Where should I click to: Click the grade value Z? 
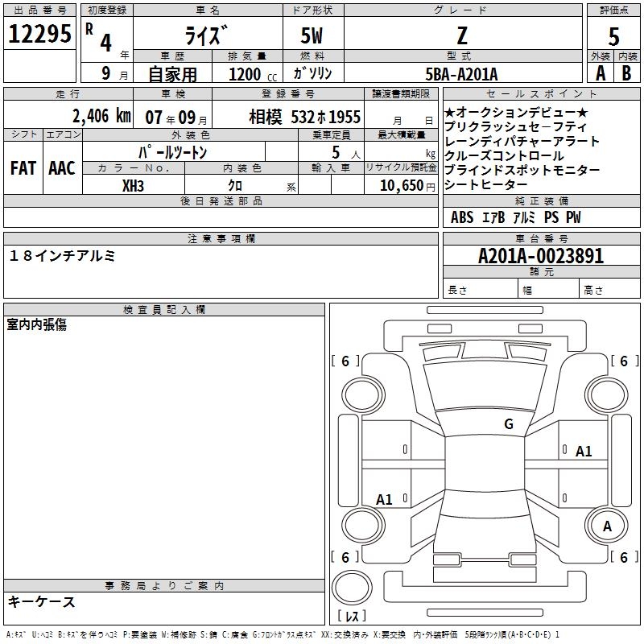[x=462, y=35]
